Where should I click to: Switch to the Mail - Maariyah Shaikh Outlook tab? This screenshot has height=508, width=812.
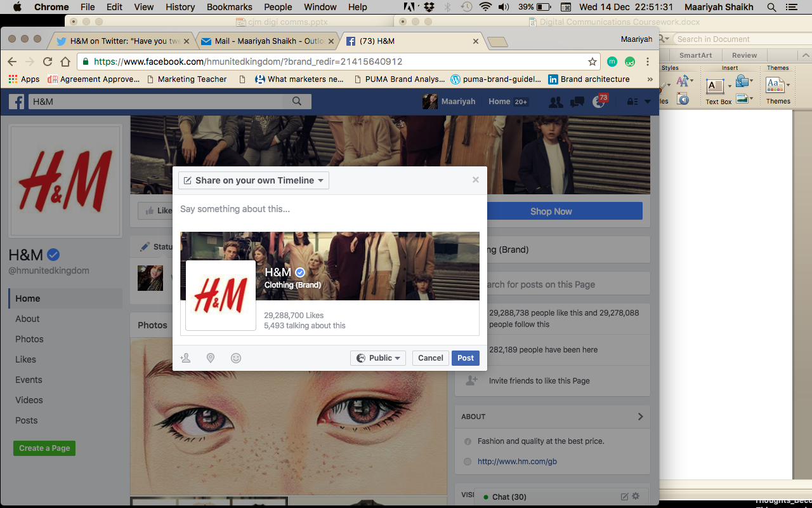pyautogui.click(x=266, y=41)
